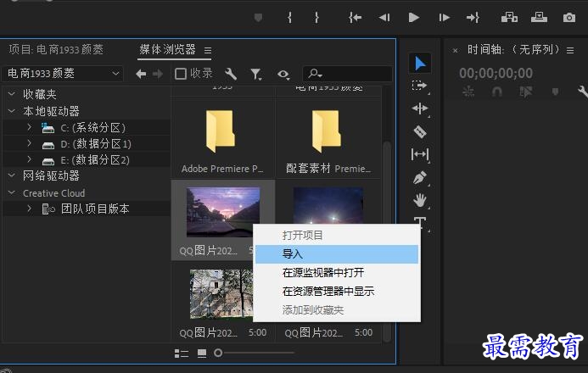588x373 pixels.
Task: Select the Type tool
Action: (420, 222)
